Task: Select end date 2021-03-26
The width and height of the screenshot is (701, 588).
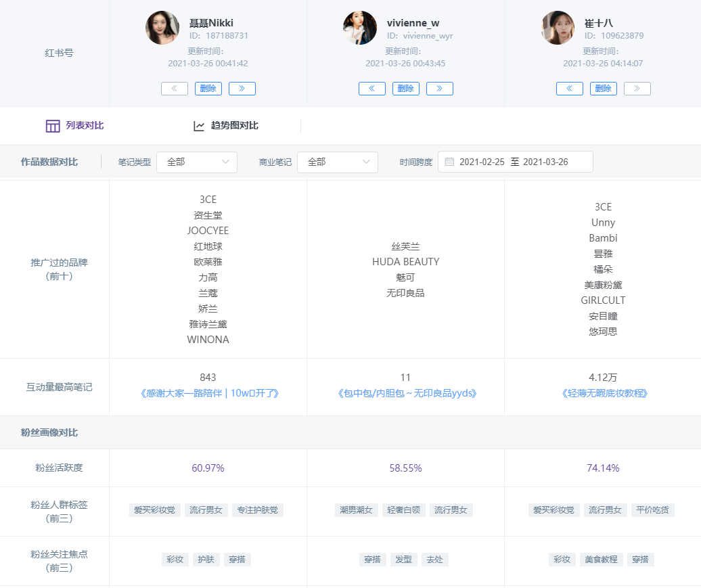Action: pos(545,162)
